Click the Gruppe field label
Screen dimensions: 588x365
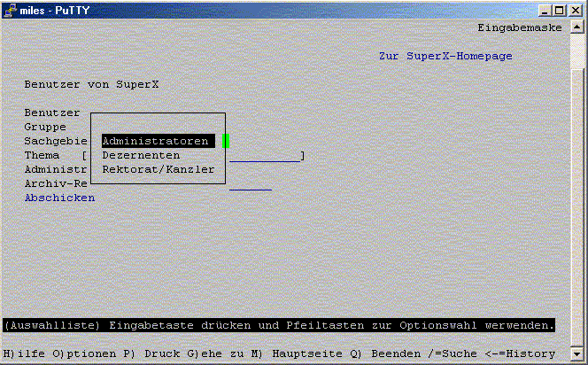(45, 127)
